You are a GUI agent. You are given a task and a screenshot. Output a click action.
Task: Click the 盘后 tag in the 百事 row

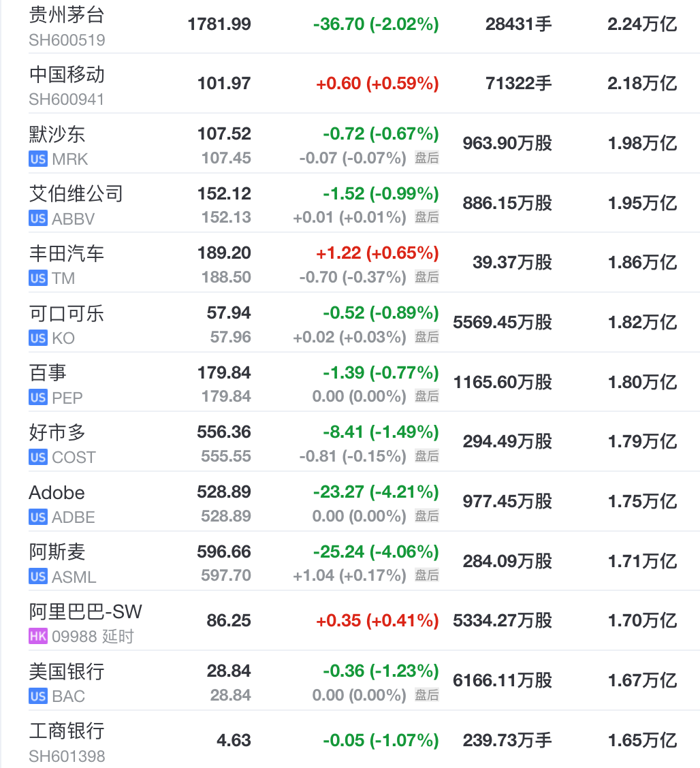click(x=427, y=396)
